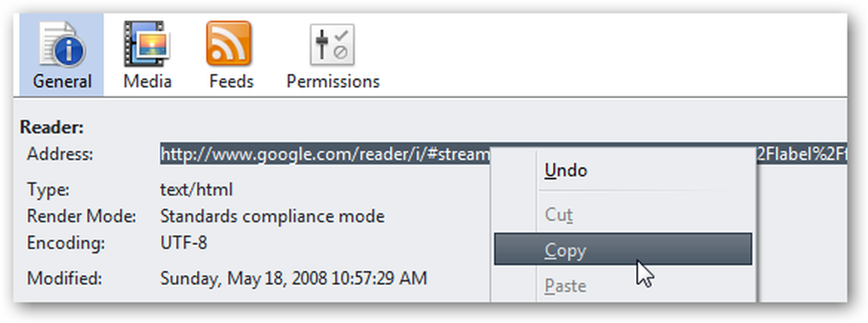Click the UTF-8 encoding value
Image resolution: width=868 pixels, height=323 pixels.
[x=184, y=242]
